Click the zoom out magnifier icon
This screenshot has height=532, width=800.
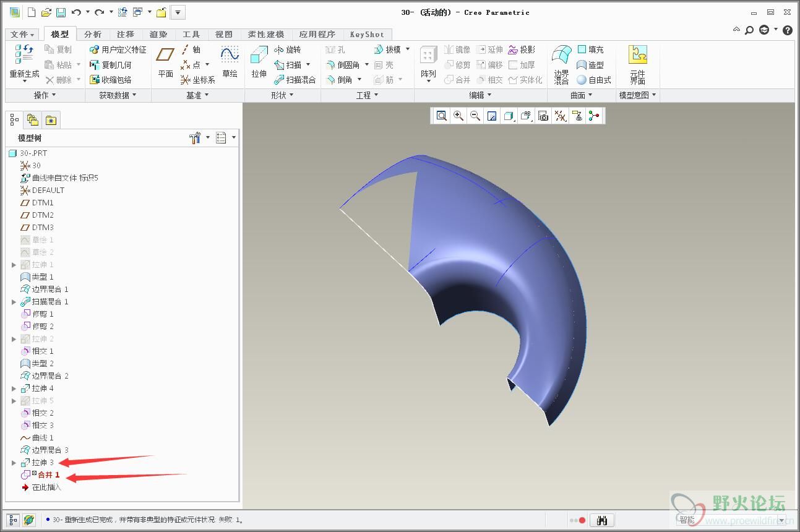tap(475, 116)
